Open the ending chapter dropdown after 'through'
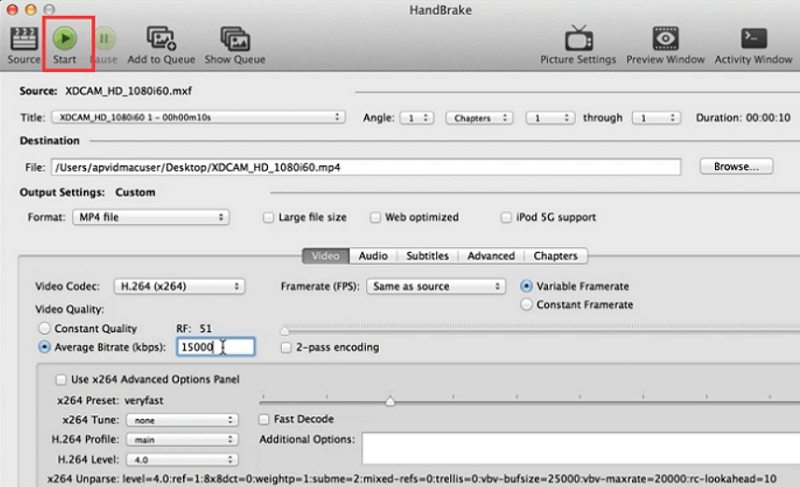 pos(657,118)
